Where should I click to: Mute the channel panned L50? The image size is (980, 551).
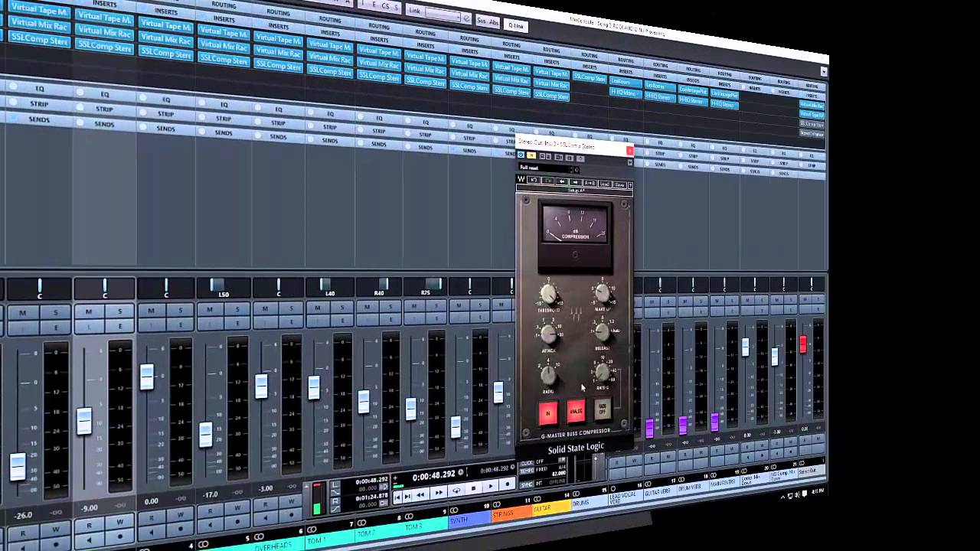(x=210, y=310)
